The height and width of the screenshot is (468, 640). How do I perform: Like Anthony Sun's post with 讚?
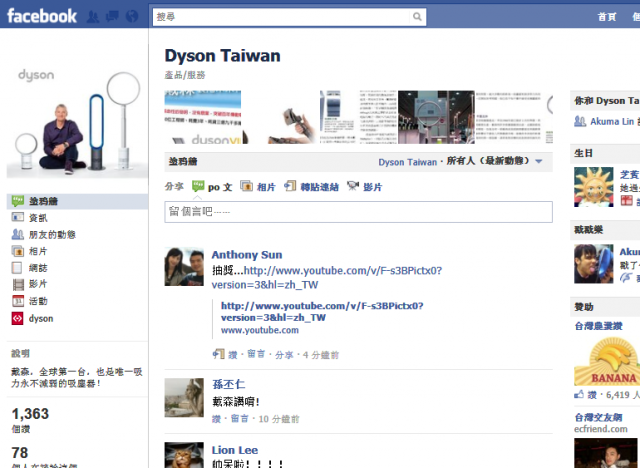pyautogui.click(x=233, y=355)
